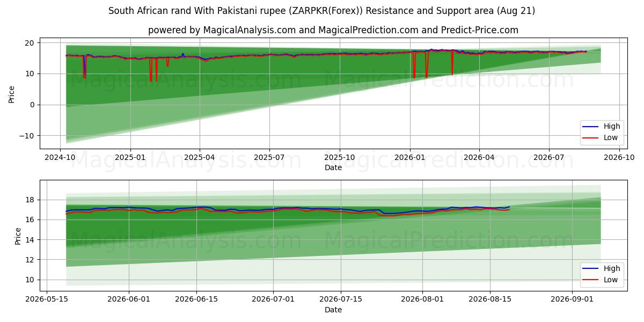Click the 'Low' legend entry in top chart
The width and height of the screenshot is (644, 322).
pyautogui.click(x=601, y=138)
